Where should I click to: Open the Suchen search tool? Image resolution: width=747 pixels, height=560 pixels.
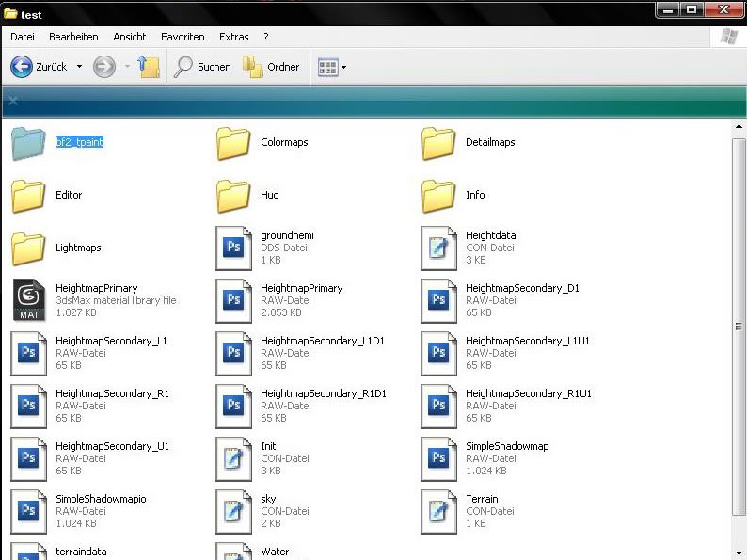[x=202, y=67]
